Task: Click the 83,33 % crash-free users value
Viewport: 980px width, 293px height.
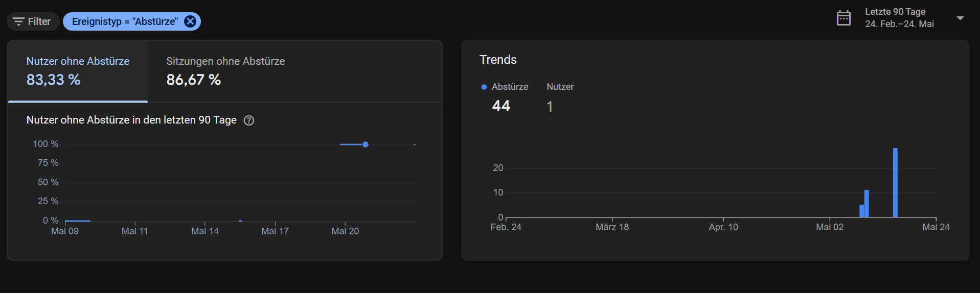Action: click(x=53, y=80)
